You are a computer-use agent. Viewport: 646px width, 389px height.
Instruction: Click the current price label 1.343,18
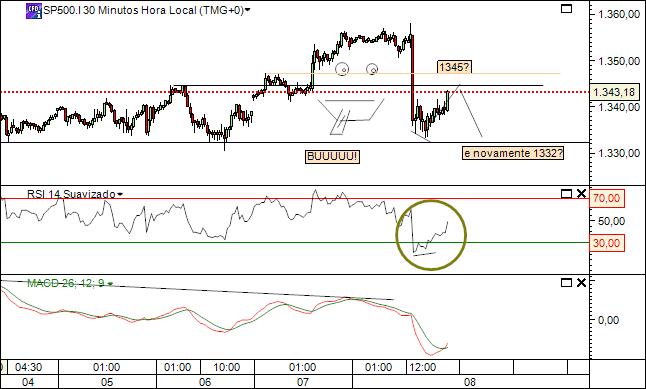pyautogui.click(x=615, y=92)
